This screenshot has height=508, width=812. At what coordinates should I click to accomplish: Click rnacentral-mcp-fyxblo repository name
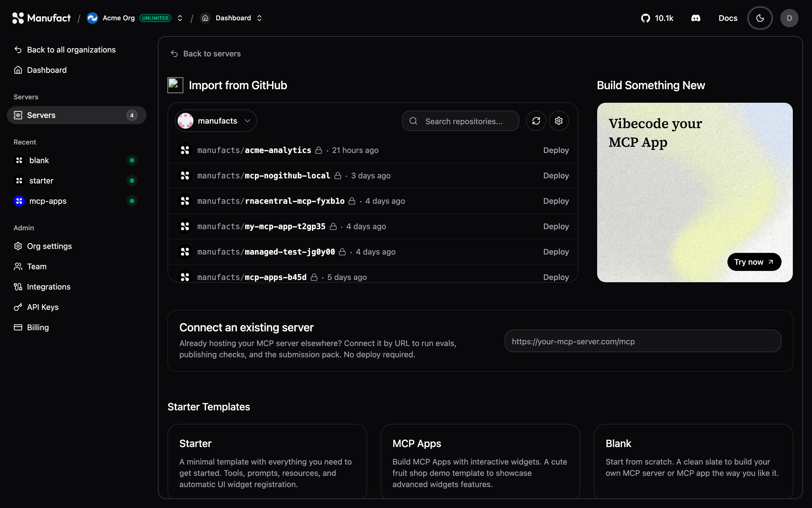295,201
